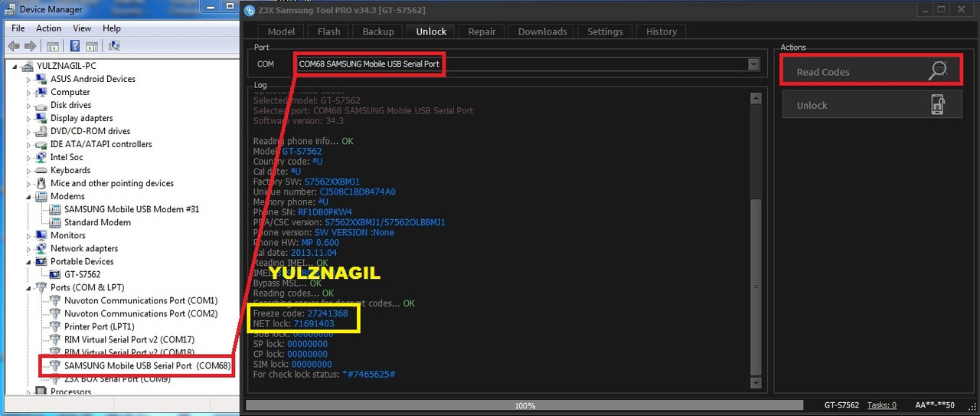The width and height of the screenshot is (980, 416).
Task: Select Nuvoton Communications Port (COM1)
Action: click(x=141, y=300)
